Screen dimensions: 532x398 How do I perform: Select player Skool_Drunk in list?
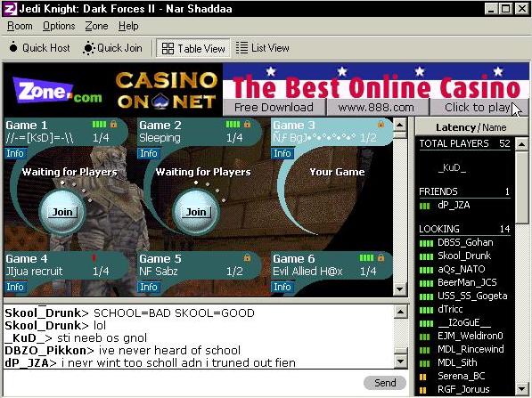pyautogui.click(x=464, y=256)
